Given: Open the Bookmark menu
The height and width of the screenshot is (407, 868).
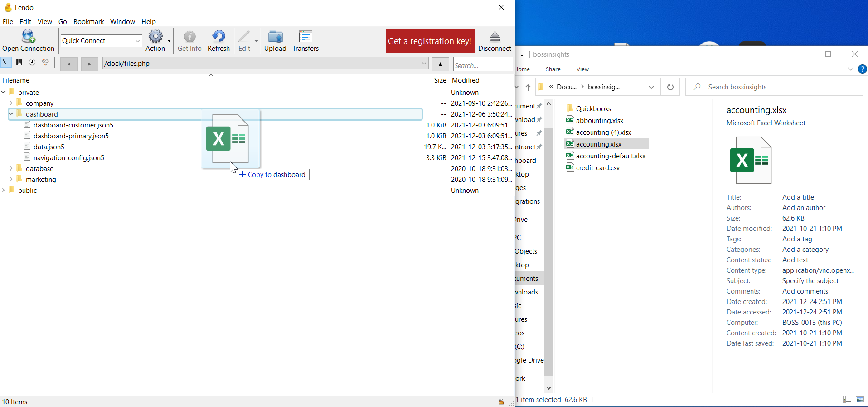Looking at the screenshot, I should [88, 21].
